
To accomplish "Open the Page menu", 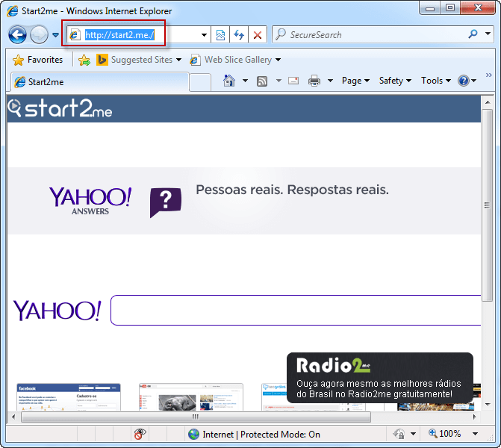I will [x=355, y=81].
